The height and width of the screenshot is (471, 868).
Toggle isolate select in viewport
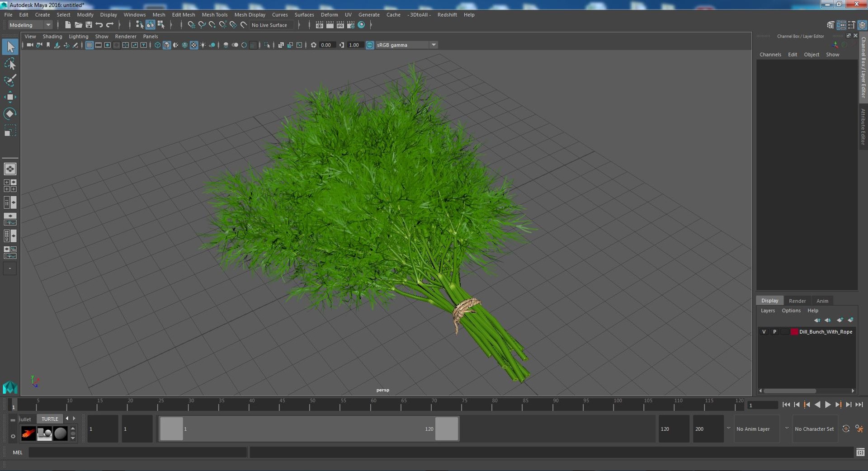pos(267,45)
